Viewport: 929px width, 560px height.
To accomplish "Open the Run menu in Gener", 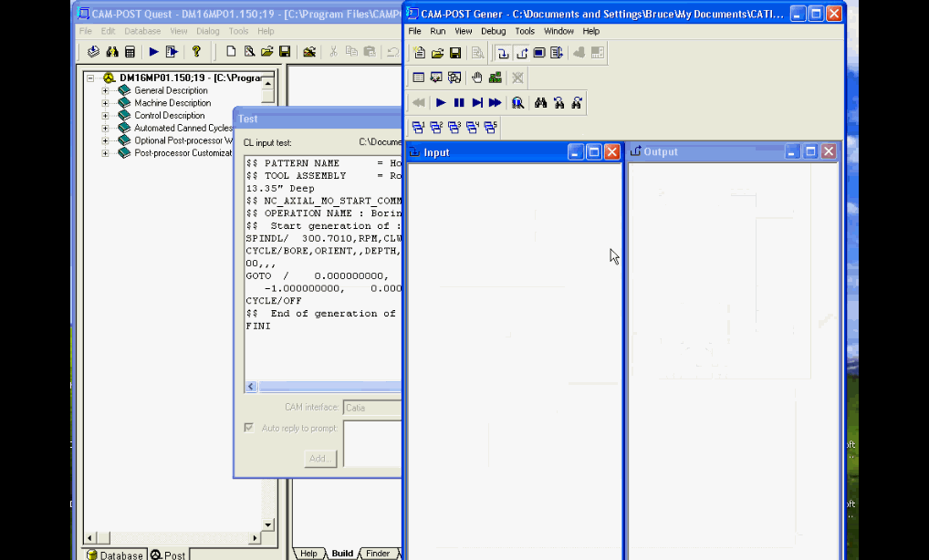I will point(438,31).
